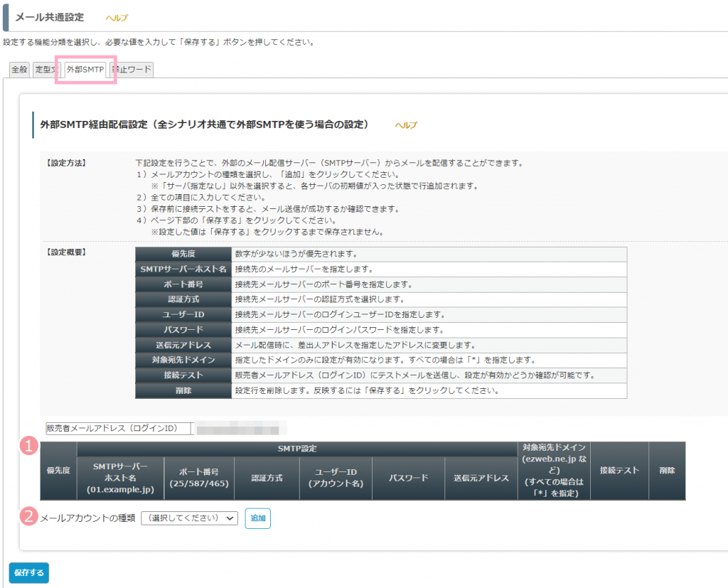Open the 禁止ワード tab
The height and width of the screenshot is (588, 728).
tap(133, 69)
